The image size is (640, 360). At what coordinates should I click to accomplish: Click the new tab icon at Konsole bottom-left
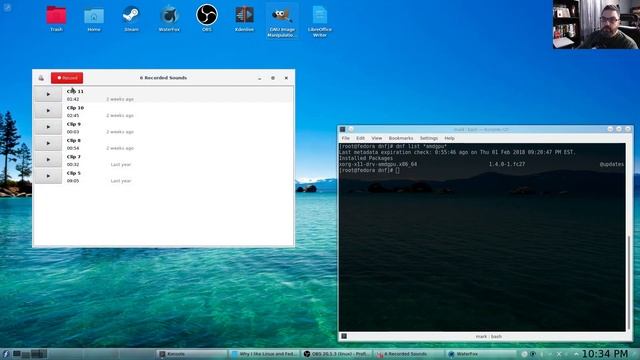tap(344, 336)
